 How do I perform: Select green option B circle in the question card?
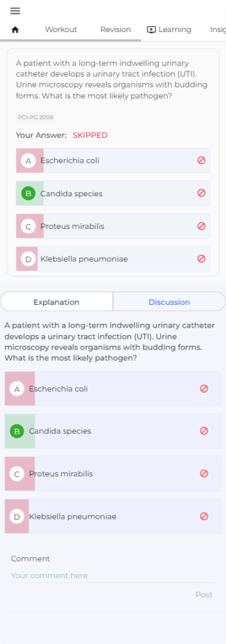click(x=28, y=193)
